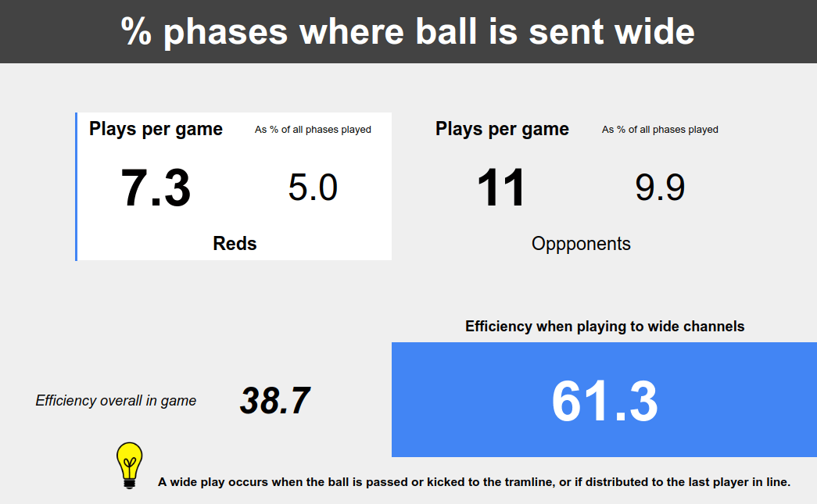
Task: Click Opponents 'Plays per game' heading
Action: pyautogui.click(x=502, y=129)
